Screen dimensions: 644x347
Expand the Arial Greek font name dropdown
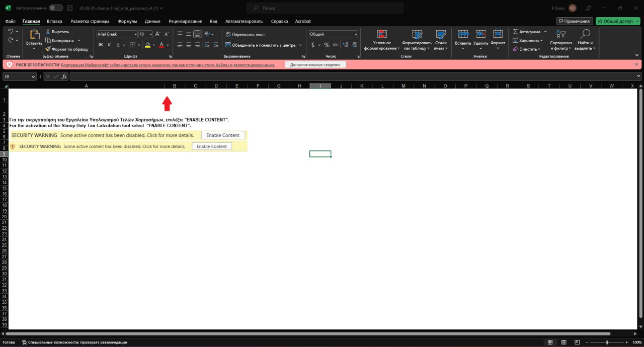click(x=135, y=34)
